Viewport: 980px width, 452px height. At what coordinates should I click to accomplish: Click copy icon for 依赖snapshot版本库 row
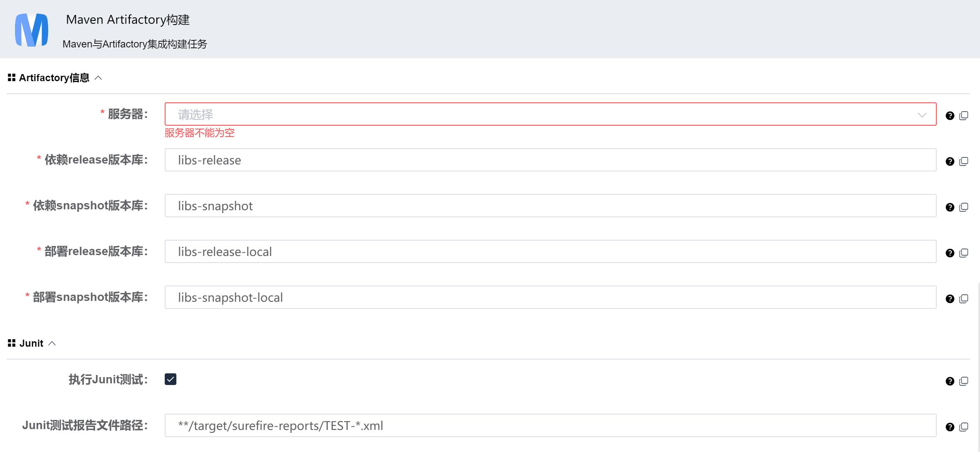963,207
